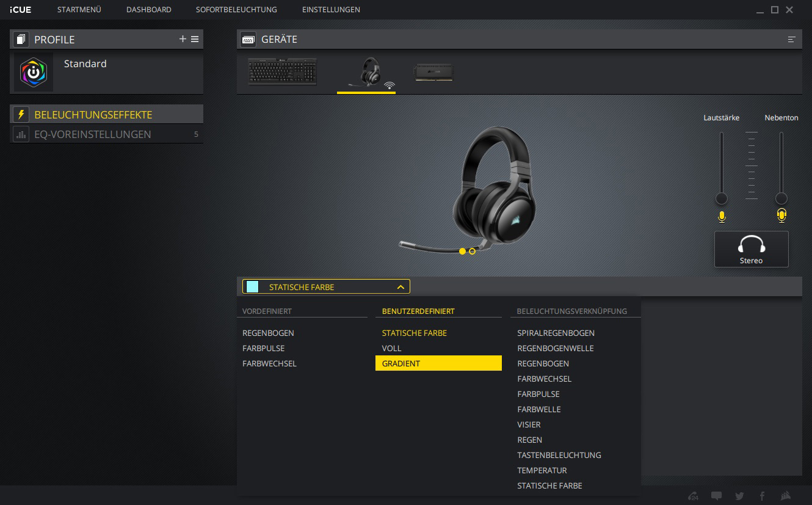Click the Lautstärke volume slider knob
Viewport: 812px width, 505px height.
722,198
